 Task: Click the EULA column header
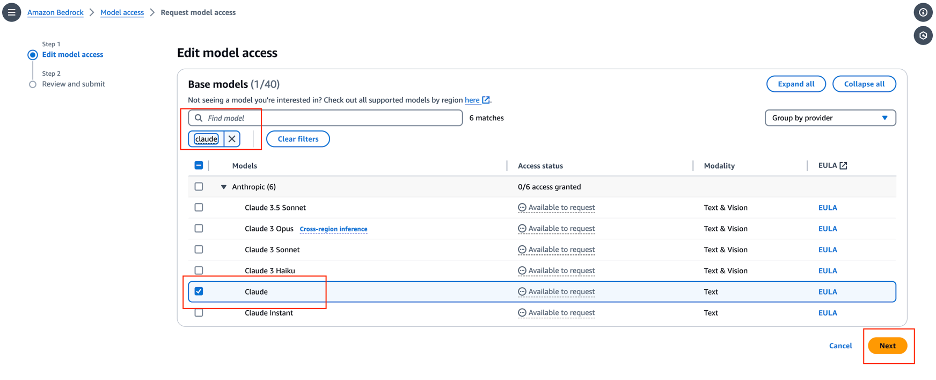click(x=827, y=166)
